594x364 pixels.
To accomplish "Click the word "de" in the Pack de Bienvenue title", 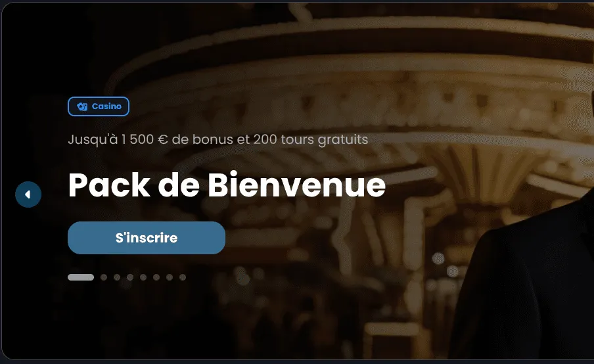I will point(179,185).
